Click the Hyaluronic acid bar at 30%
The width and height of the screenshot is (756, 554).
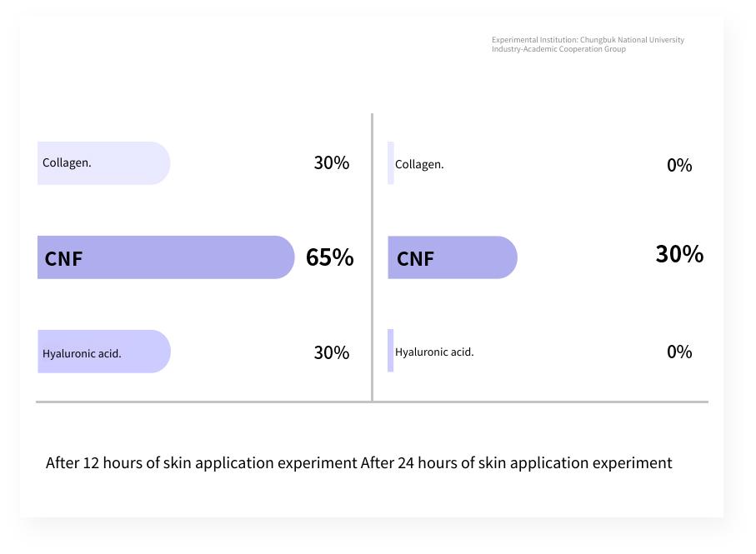coord(104,352)
